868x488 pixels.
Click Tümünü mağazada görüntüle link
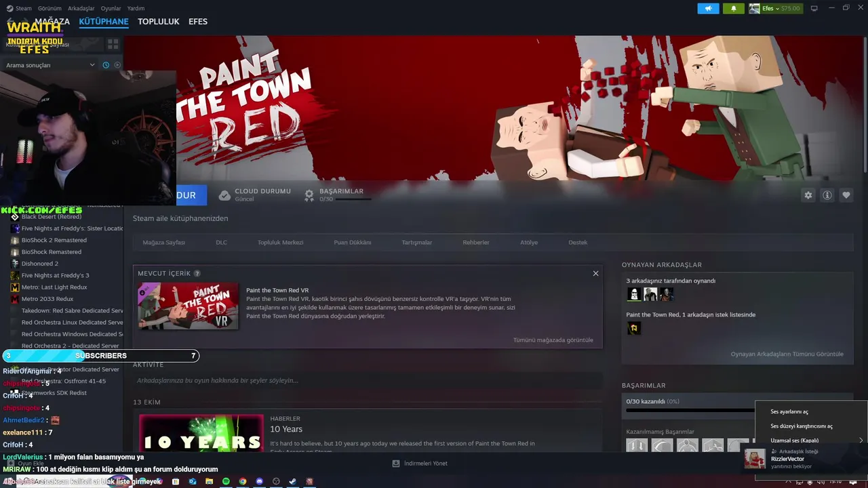[x=553, y=340]
